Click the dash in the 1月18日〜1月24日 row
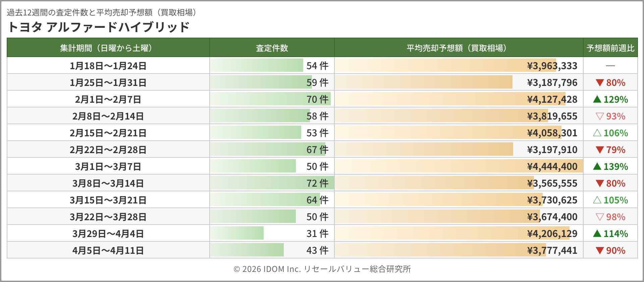The width and height of the screenshot is (644, 282). coord(610,66)
